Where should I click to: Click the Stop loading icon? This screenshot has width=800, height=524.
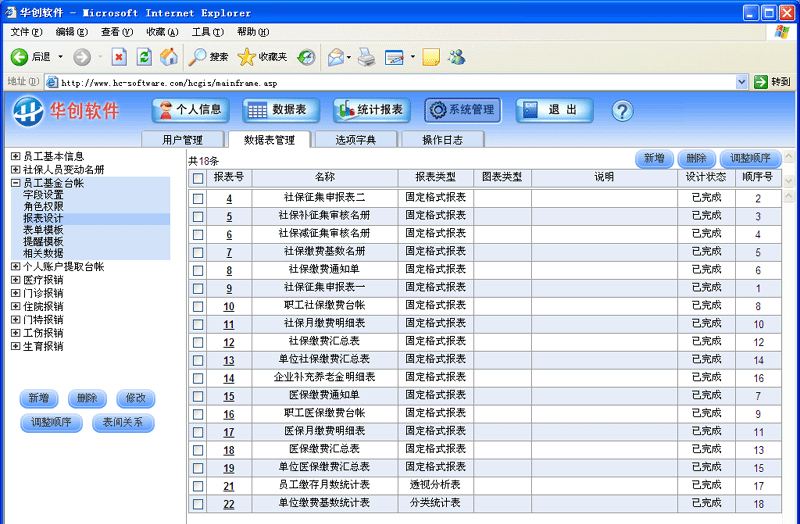coord(119,57)
